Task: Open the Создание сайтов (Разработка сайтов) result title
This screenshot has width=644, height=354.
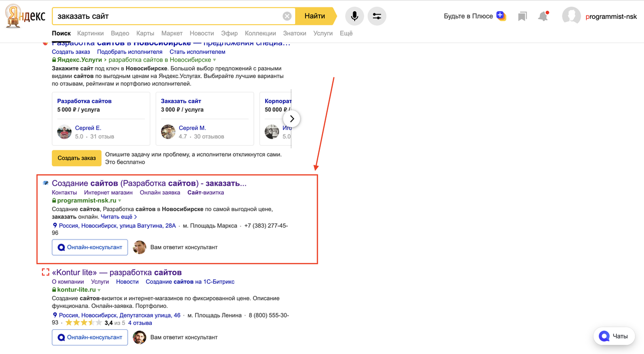Action: (x=149, y=183)
